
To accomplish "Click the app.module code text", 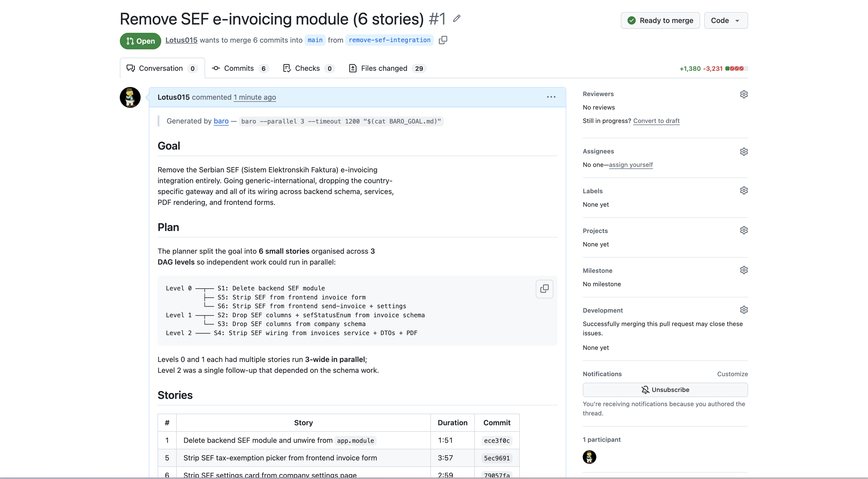I will 355,441.
